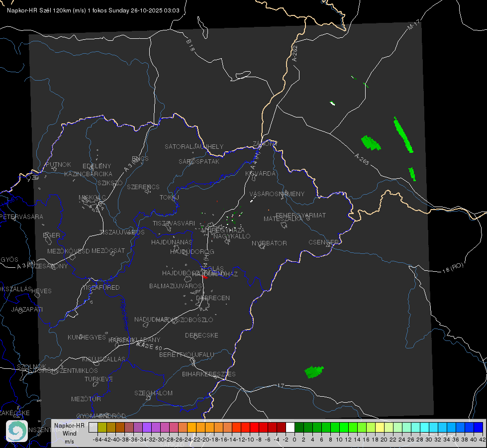This screenshot has width=487, height=448.
Task: Select the SAROSPATAK label
Action: coord(199,161)
